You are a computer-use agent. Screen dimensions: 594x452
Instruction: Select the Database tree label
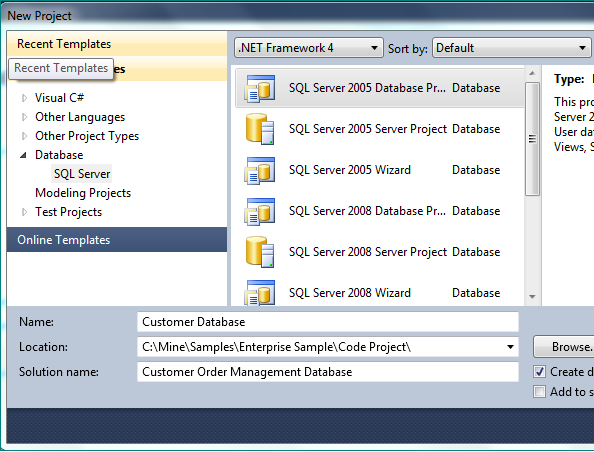(x=59, y=155)
